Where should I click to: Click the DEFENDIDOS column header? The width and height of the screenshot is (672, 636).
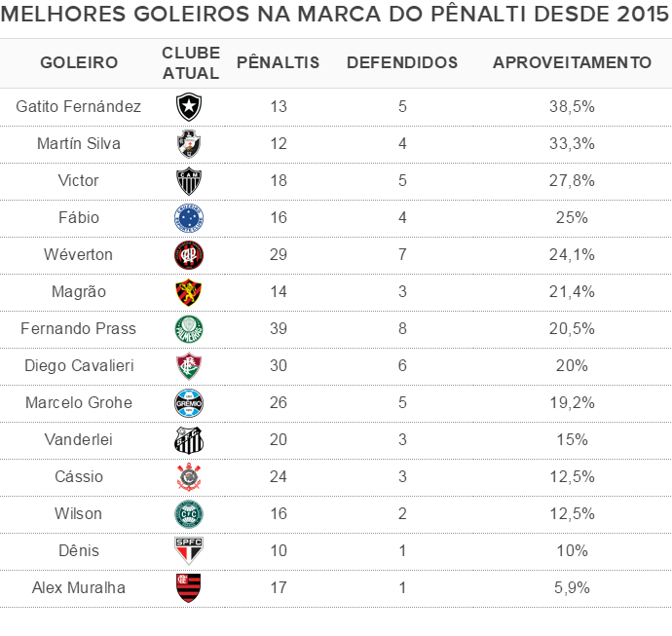coord(402,62)
